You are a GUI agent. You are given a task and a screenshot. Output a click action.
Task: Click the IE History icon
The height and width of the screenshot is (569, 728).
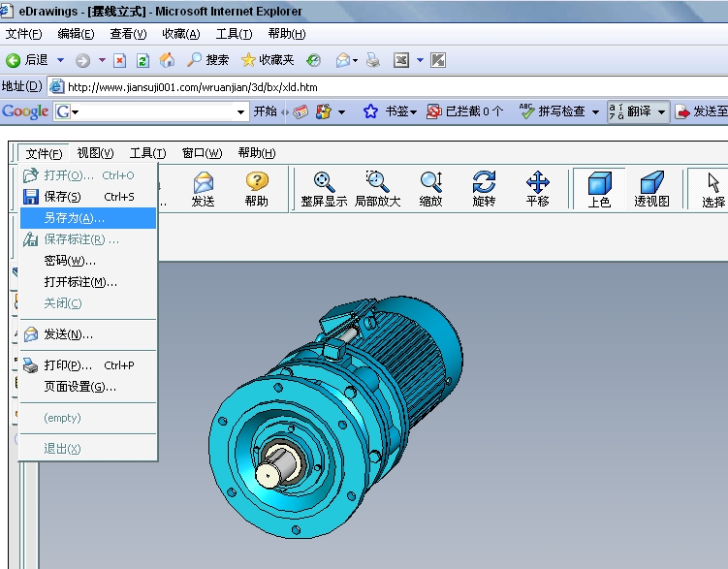(314, 60)
